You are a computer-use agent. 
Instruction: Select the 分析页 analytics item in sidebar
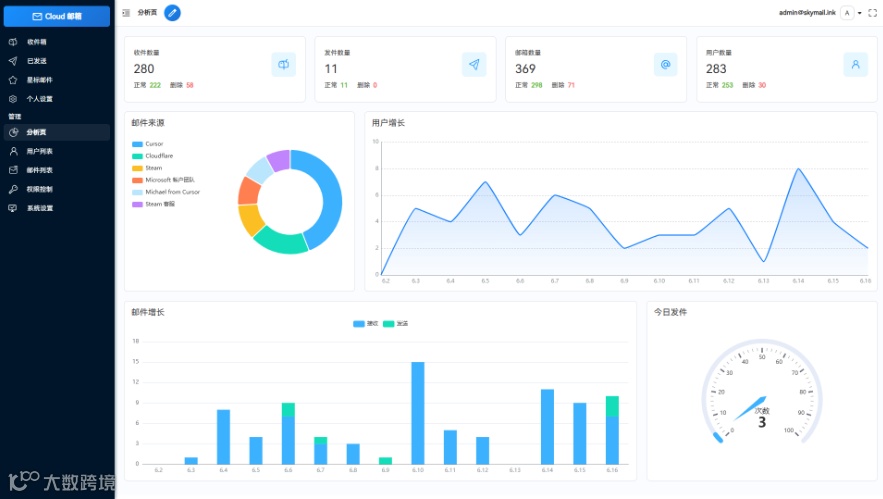tap(56, 132)
